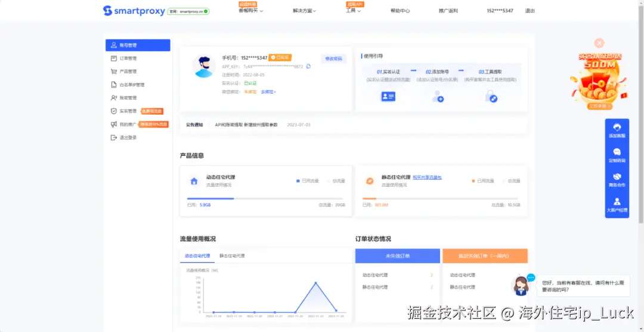
Task: Copy the APP_KEY with the copy icon
Action: click(x=308, y=66)
